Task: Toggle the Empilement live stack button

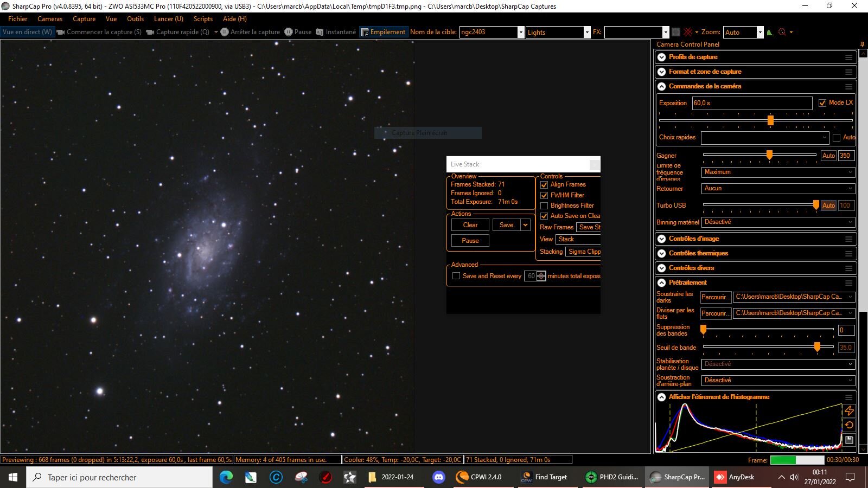Action: coord(383,32)
